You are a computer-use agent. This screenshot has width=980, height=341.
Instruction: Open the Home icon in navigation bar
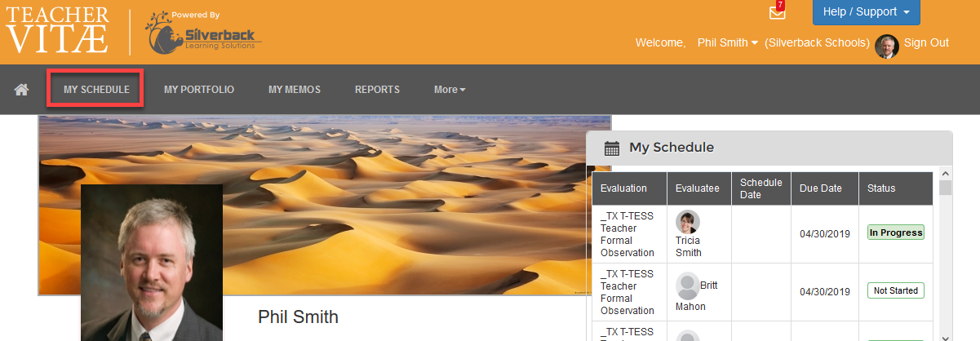pyautogui.click(x=21, y=90)
